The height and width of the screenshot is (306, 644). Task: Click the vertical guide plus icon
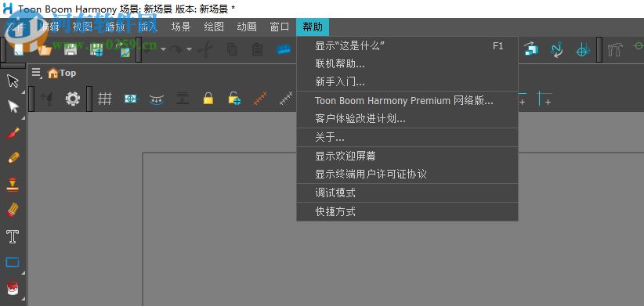(x=545, y=99)
